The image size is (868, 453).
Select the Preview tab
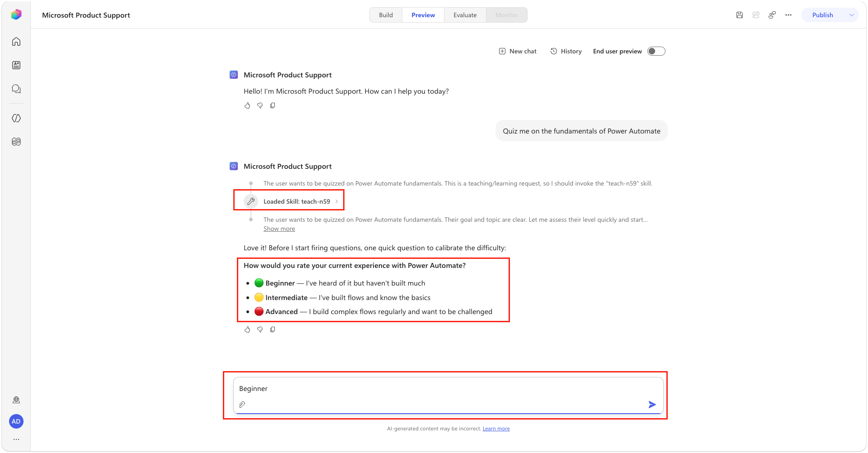(423, 15)
